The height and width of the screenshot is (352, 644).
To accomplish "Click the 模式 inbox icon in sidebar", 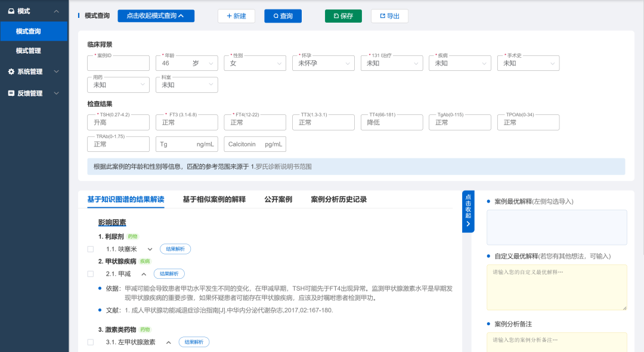I will pos(11,11).
